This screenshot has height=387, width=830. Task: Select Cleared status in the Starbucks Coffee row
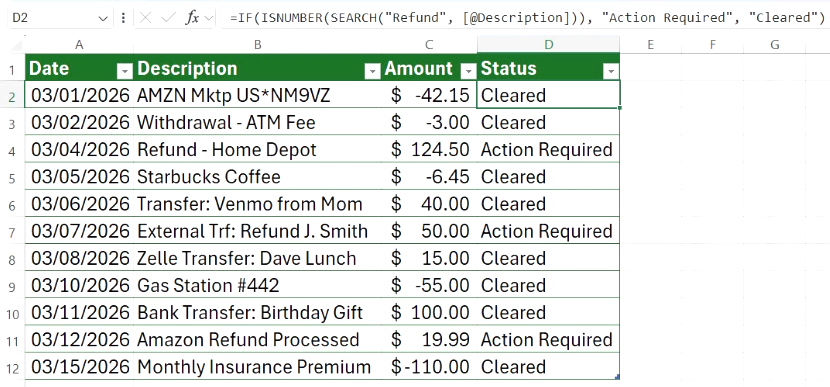[x=548, y=177]
